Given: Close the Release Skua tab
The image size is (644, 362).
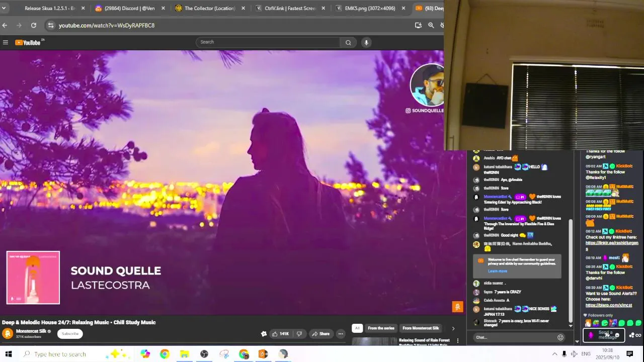Looking at the screenshot, I should [x=83, y=8].
